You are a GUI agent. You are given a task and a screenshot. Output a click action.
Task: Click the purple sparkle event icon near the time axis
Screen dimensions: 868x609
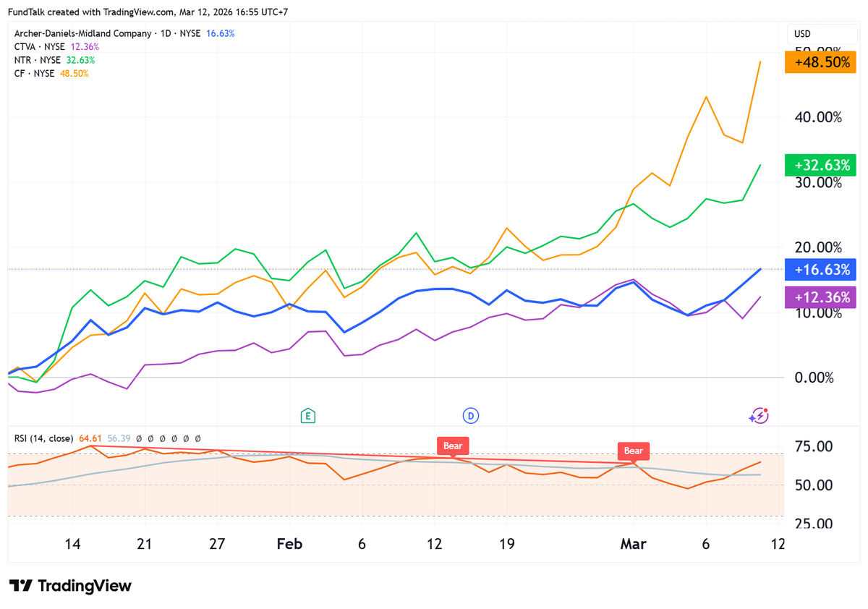click(x=758, y=415)
